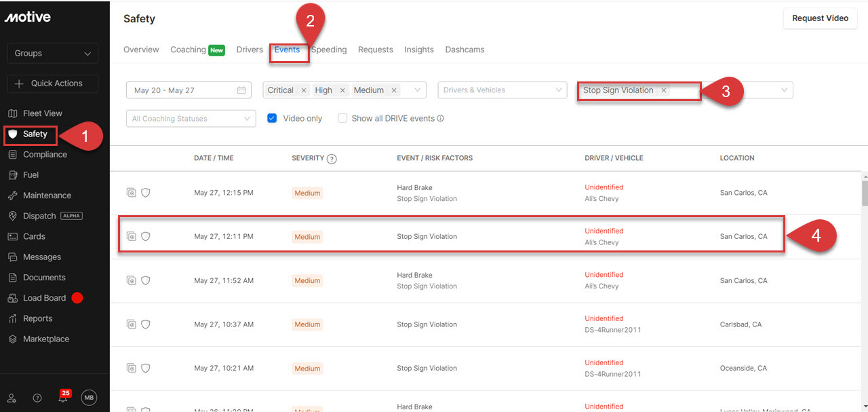The height and width of the screenshot is (412, 868).
Task: Open notifications bell showing 25
Action: coord(63,398)
